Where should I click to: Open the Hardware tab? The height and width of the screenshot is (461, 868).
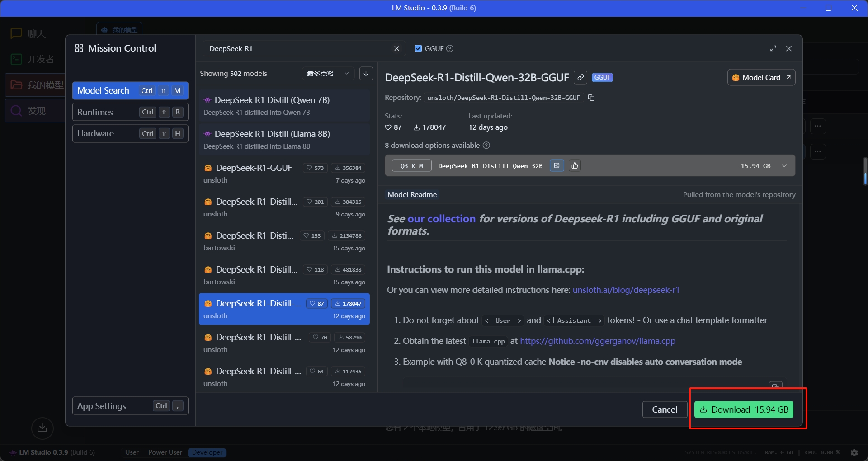[x=130, y=133]
